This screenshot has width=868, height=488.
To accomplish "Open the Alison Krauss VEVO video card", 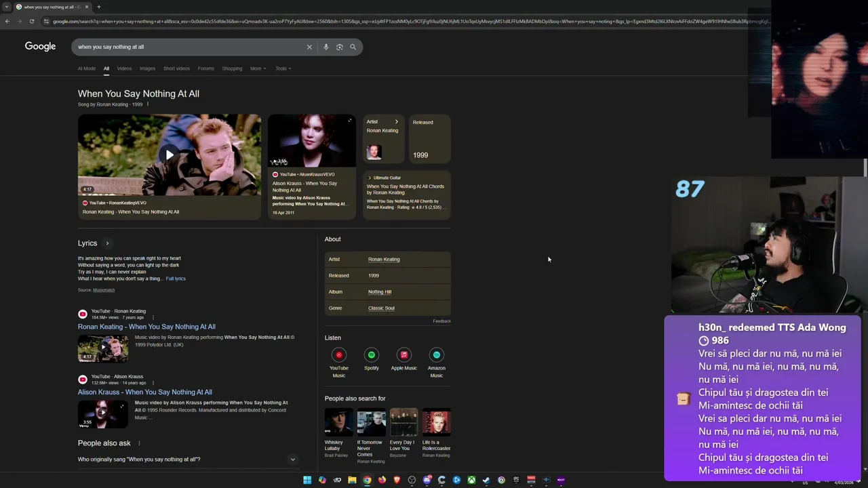I will point(311,167).
